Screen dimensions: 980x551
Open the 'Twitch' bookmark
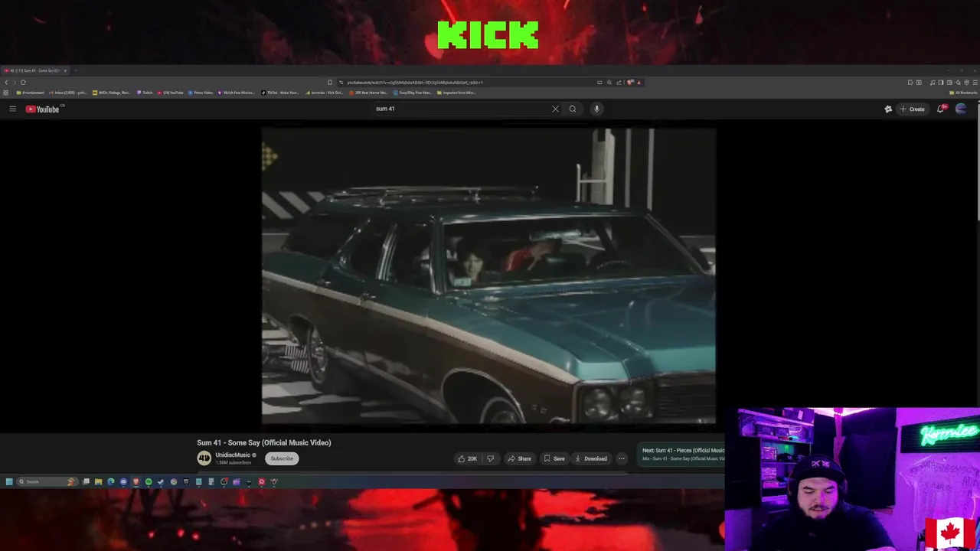(145, 93)
